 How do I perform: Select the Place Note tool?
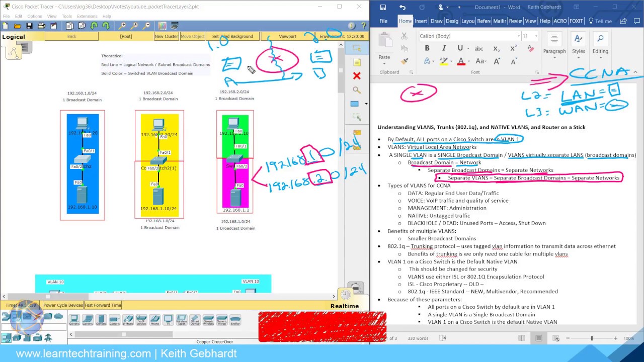pos(357,62)
